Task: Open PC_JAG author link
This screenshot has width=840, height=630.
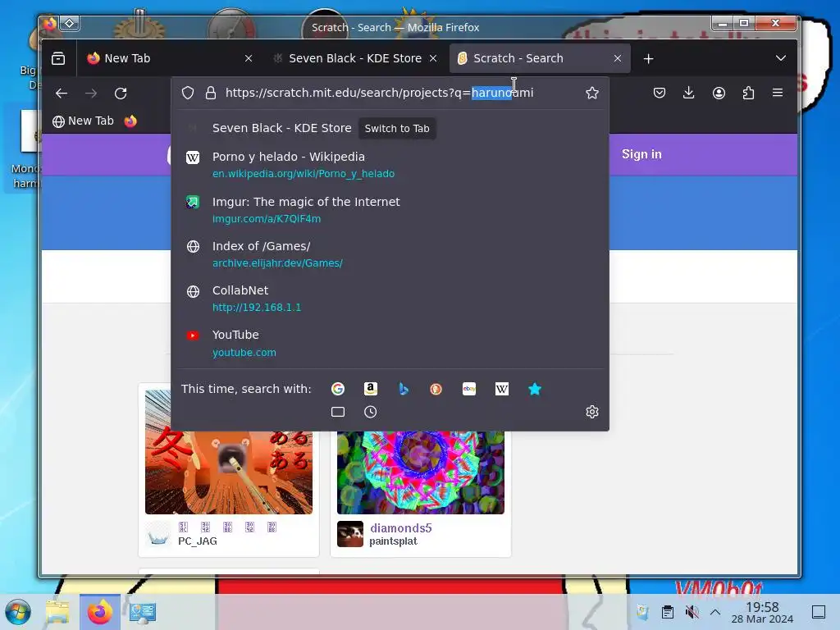Action: pos(198,541)
